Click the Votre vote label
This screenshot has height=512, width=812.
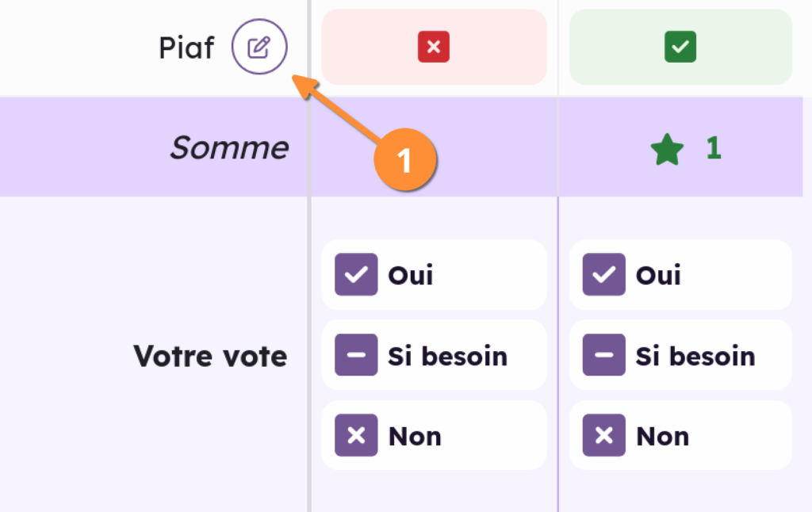tap(210, 356)
